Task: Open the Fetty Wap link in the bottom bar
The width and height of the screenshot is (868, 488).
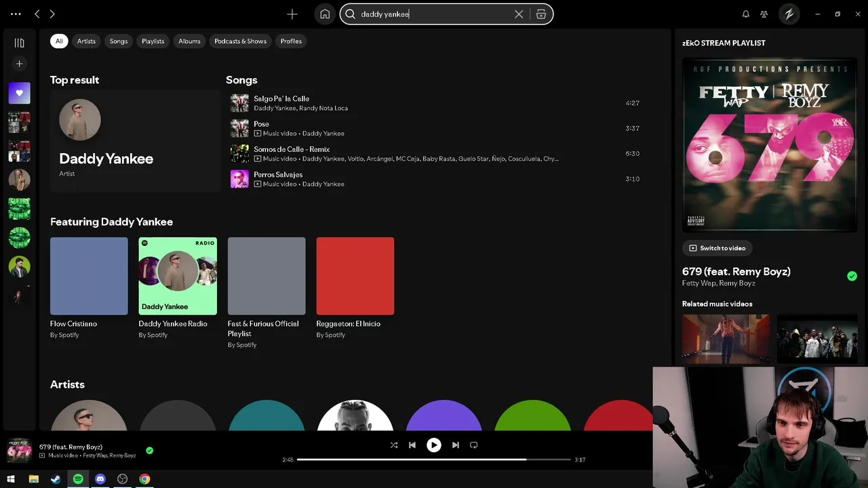Action: tap(94, 455)
